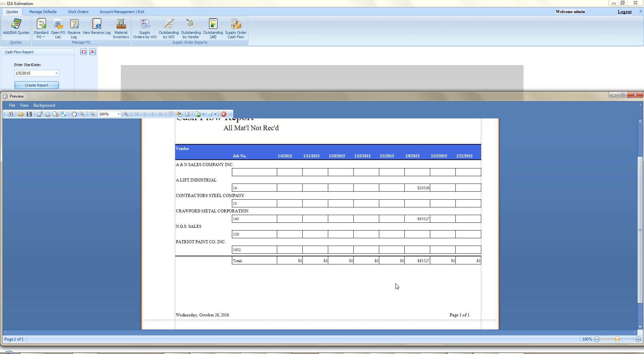Open the Add/Edit Quotes tool
Image resolution: width=644 pixels, height=354 pixels.
click(16, 27)
